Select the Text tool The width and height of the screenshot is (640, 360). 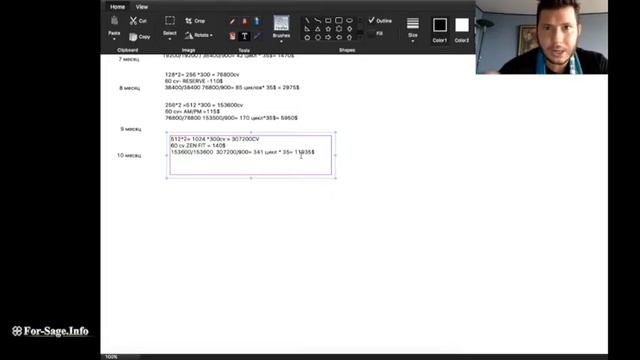244,36
